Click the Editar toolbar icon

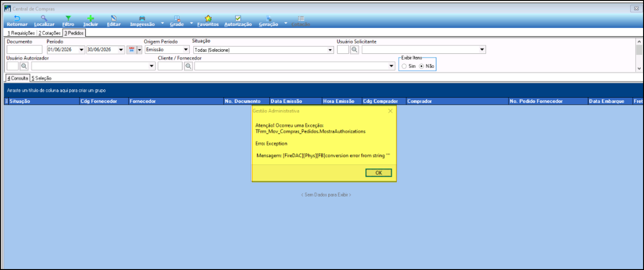pyautogui.click(x=114, y=18)
